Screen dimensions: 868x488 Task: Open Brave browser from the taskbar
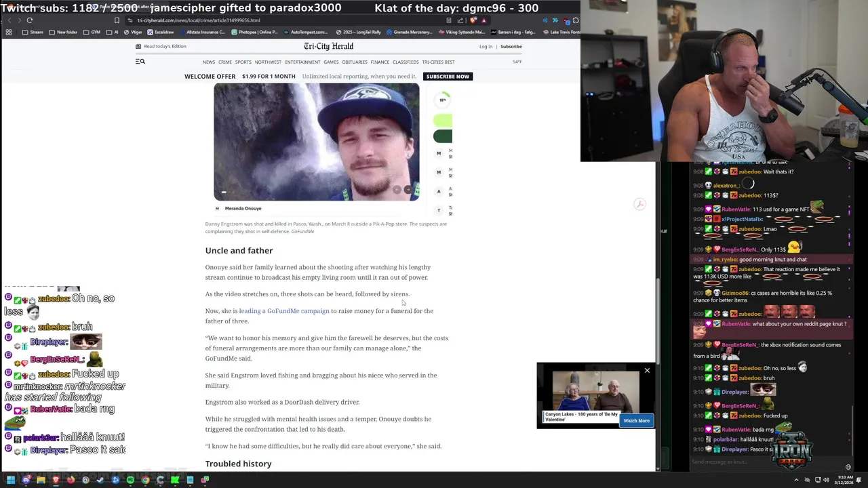tap(56, 480)
